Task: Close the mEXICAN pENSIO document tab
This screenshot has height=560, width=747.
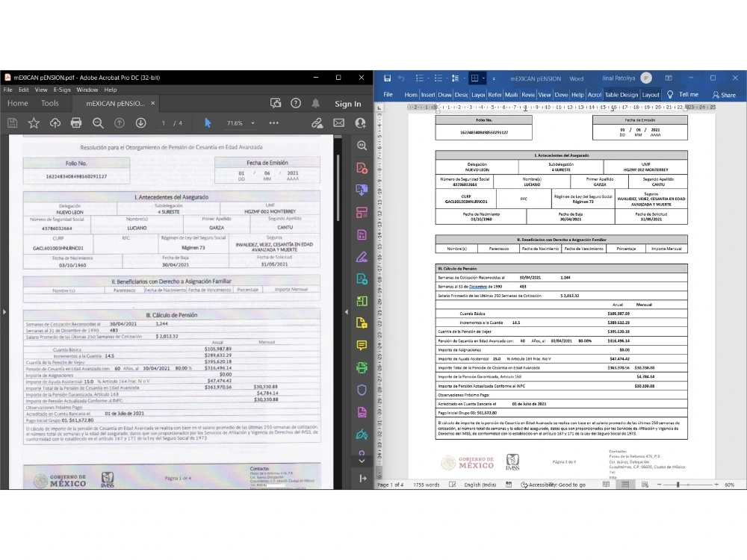Action: pos(153,103)
